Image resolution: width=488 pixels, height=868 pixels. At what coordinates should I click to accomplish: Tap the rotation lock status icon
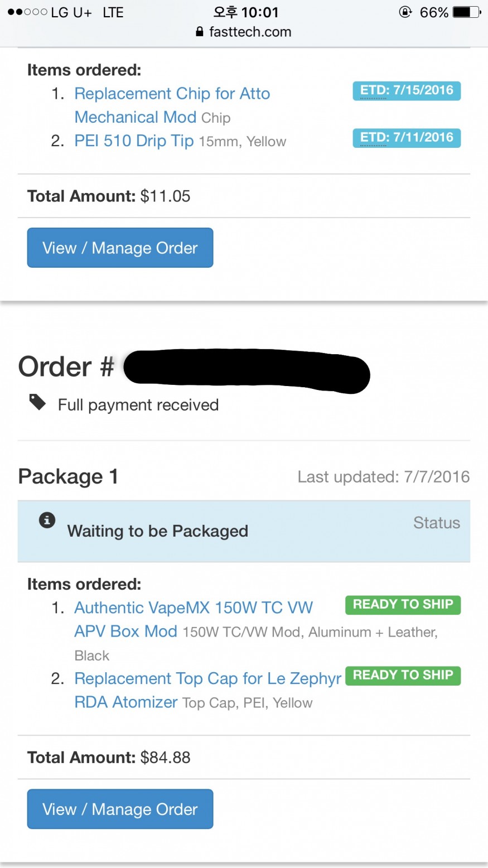pyautogui.click(x=405, y=12)
